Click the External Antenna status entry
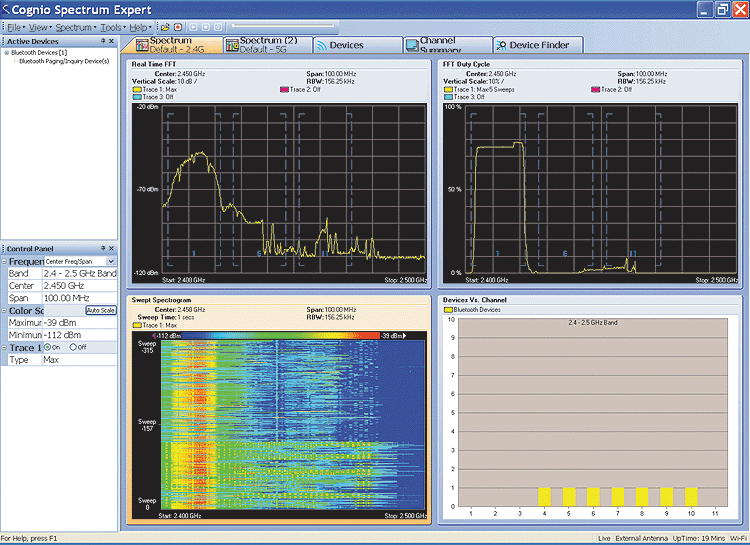 641,538
